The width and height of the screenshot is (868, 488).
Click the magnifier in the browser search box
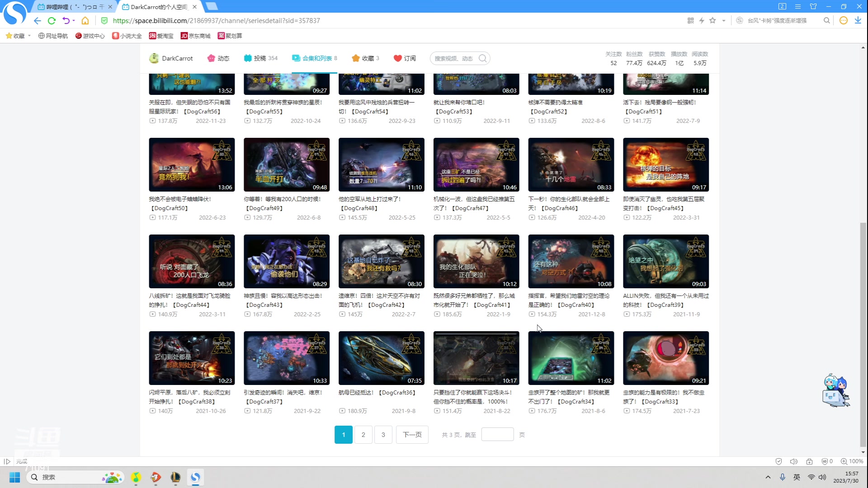point(827,20)
